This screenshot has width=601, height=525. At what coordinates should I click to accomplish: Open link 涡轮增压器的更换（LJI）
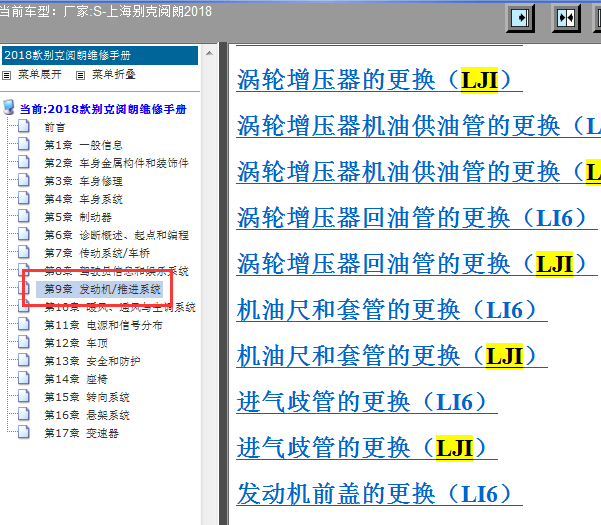click(379, 80)
